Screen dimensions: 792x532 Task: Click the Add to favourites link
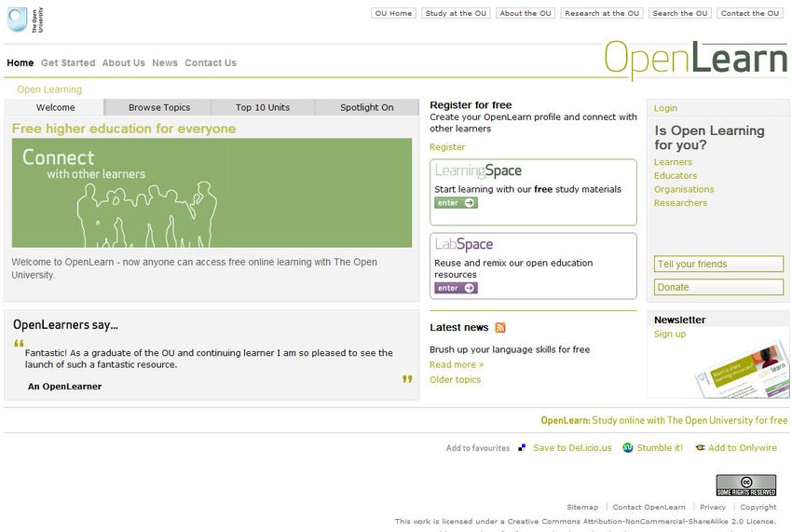[x=478, y=448]
